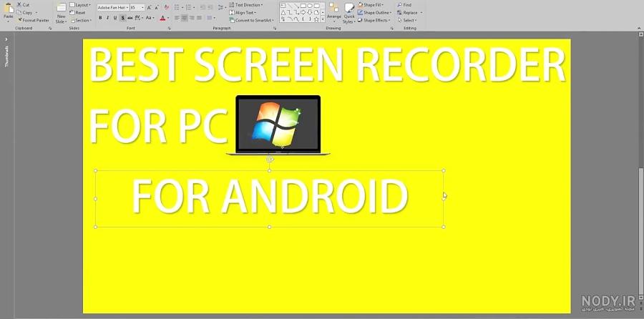Click inside the FOR ANDROID text box
Image resolution: width=644 pixels, height=319 pixels.
click(270, 197)
